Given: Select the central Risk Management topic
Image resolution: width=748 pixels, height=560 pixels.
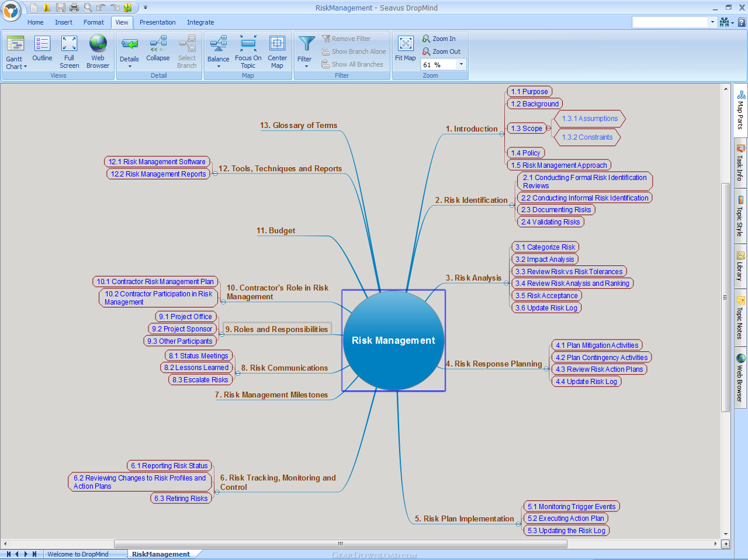Looking at the screenshot, I should [x=393, y=340].
